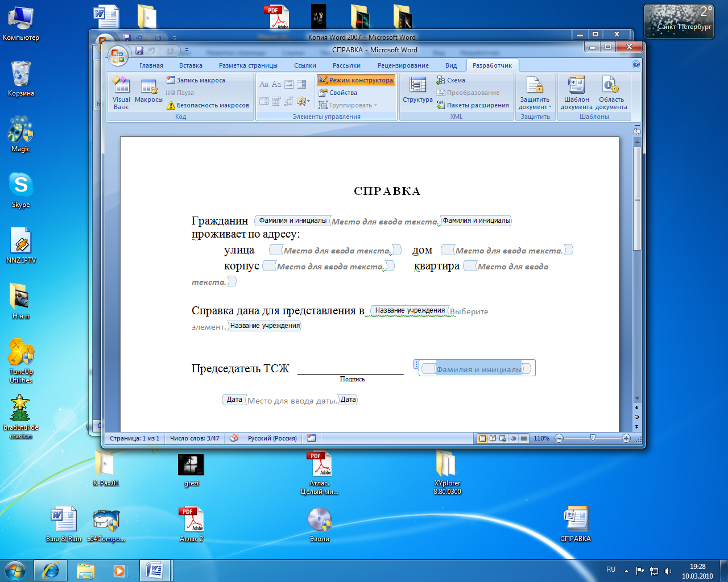
Task: Select the Skype desktop icon
Action: click(21, 190)
